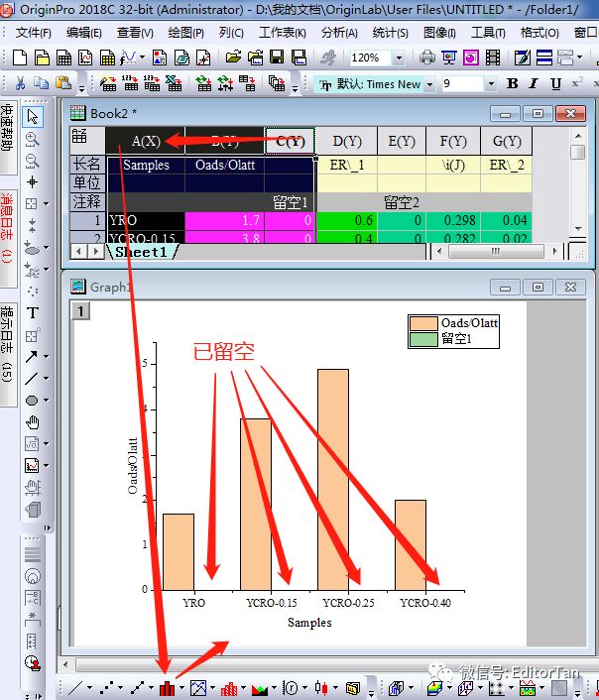Screen dimensions: 599x700
Task: Open the 120% zoom level dropdown
Action: pyautogui.click(x=399, y=58)
